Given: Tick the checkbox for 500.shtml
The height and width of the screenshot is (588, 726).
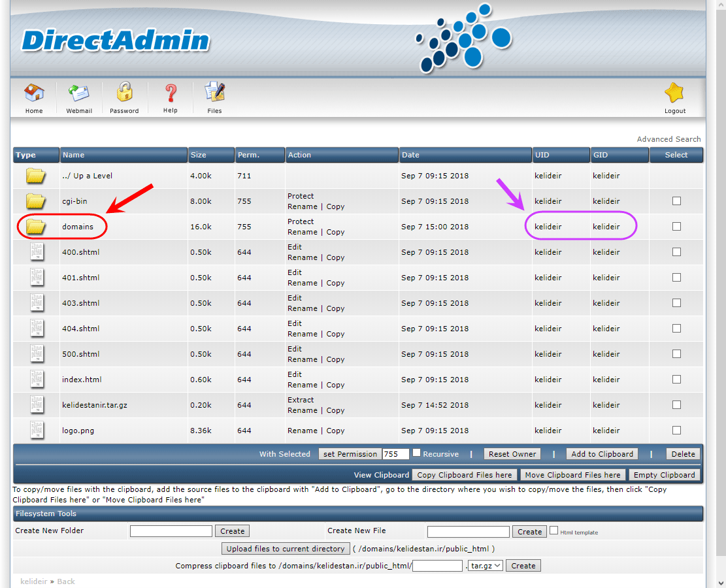Looking at the screenshot, I should pos(676,353).
